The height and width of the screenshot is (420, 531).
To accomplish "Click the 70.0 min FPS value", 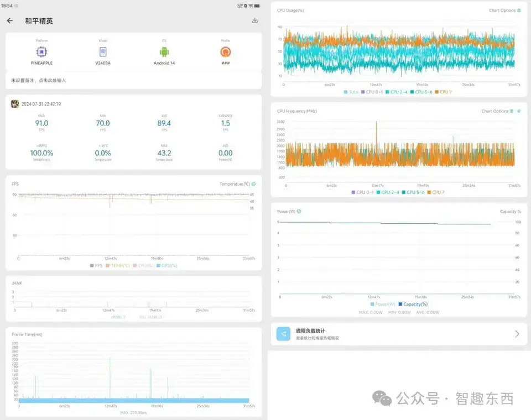I will (103, 123).
